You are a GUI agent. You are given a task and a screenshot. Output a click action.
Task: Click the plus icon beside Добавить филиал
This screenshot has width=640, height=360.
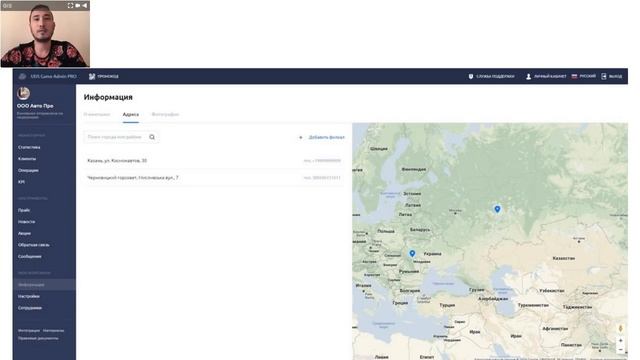301,138
